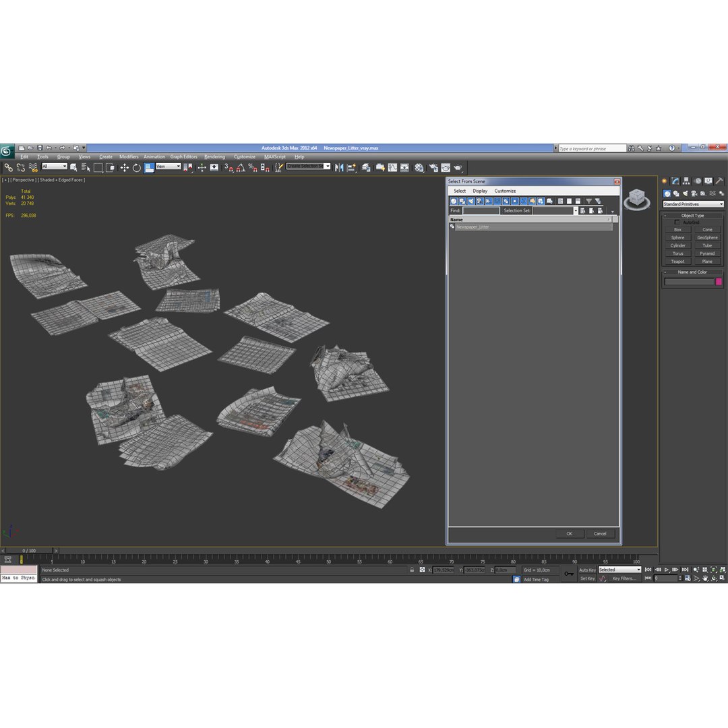Click the Select and Manipulate icon
728x728 pixels.
(202, 168)
